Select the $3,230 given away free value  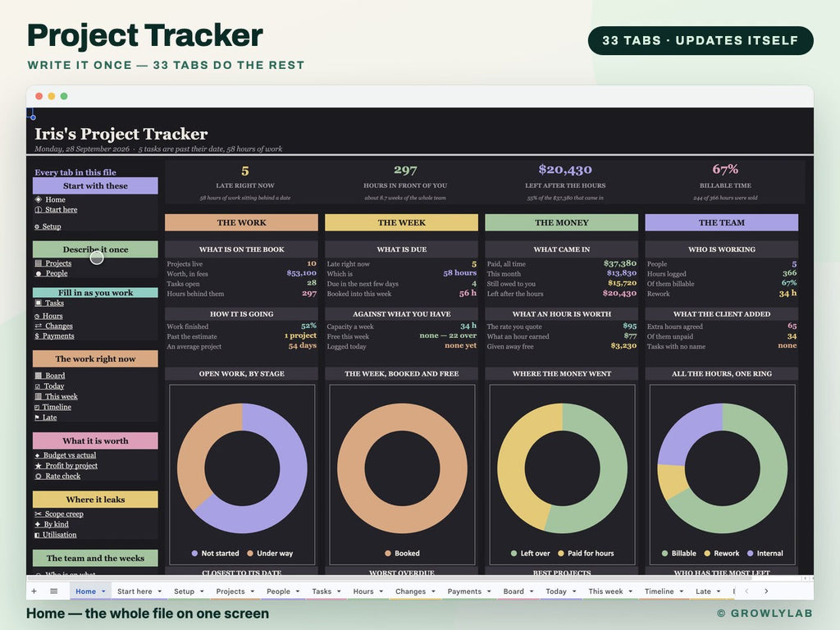coord(623,346)
